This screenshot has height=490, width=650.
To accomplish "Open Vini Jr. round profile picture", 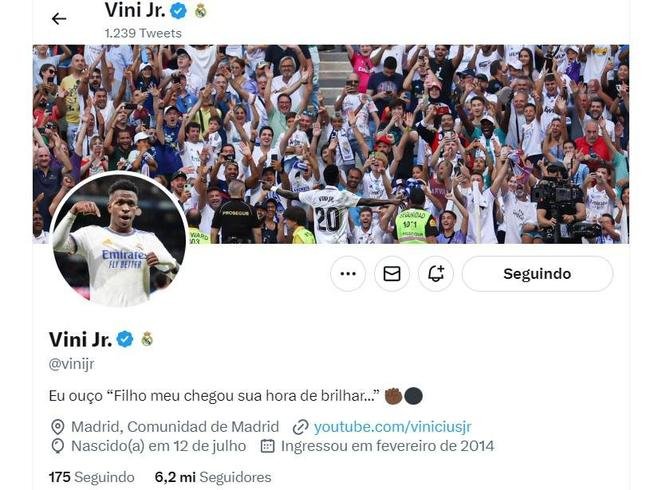I will click(x=119, y=239).
